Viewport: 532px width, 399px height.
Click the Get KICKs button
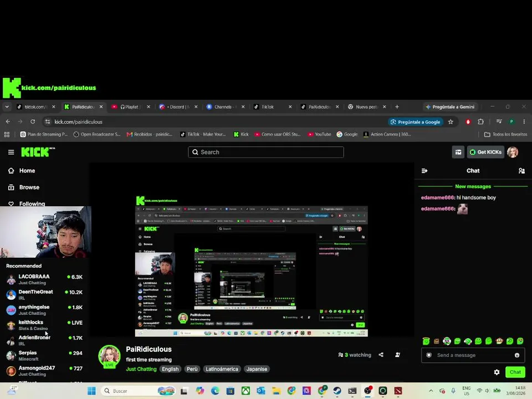(485, 152)
